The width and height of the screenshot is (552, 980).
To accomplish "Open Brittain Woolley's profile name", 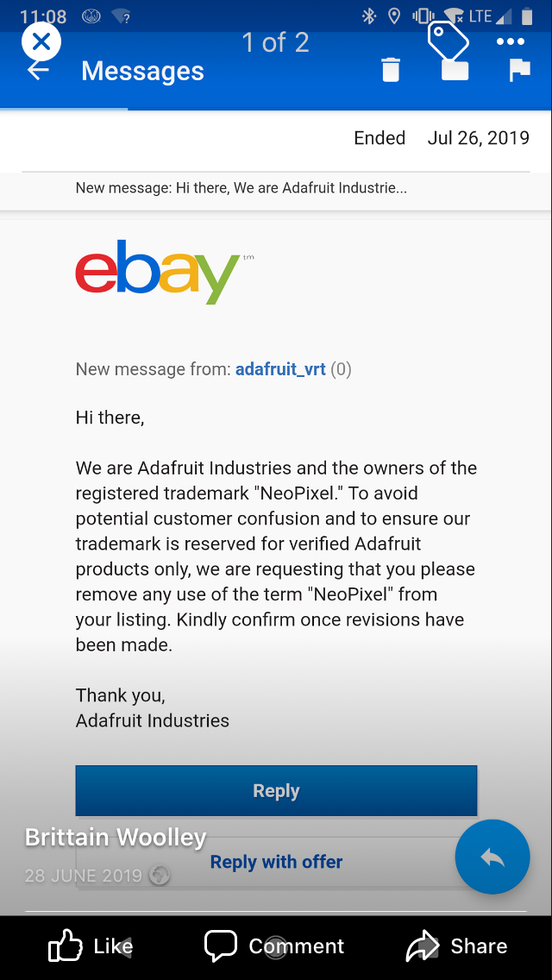I will click(116, 838).
